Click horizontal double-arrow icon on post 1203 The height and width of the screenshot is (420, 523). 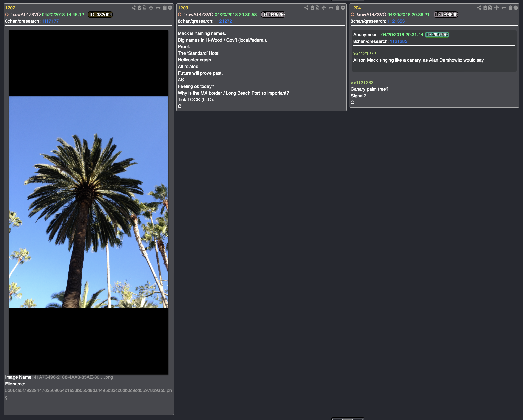pyautogui.click(x=331, y=8)
